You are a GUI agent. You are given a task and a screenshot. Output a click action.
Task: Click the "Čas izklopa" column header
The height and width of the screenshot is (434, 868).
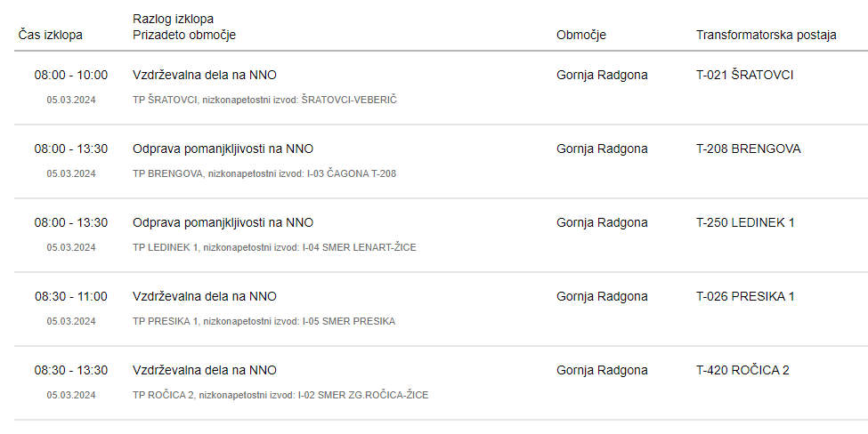50,35
